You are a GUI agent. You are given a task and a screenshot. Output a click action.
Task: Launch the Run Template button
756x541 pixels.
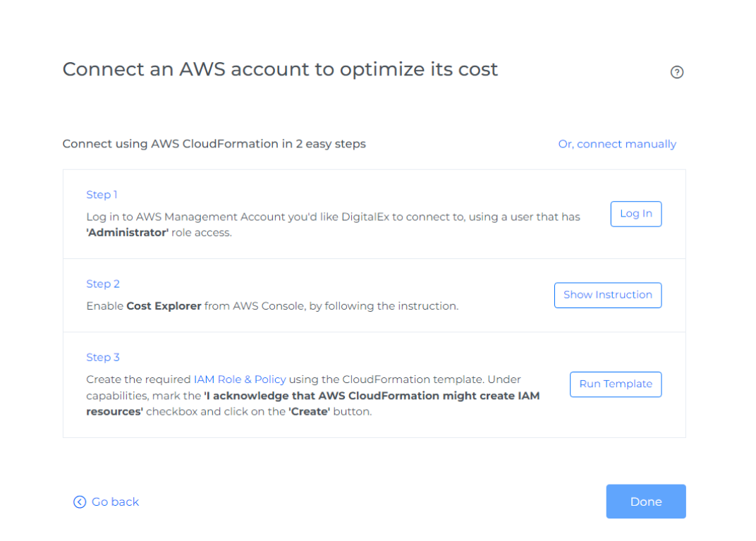616,384
